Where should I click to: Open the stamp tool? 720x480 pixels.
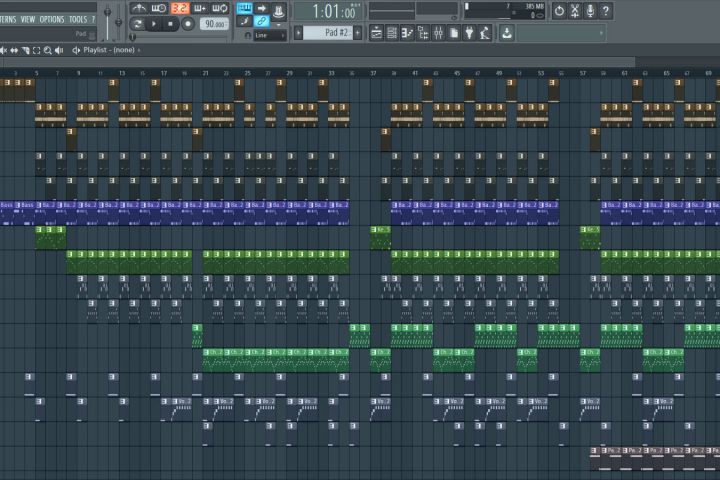(x=278, y=10)
